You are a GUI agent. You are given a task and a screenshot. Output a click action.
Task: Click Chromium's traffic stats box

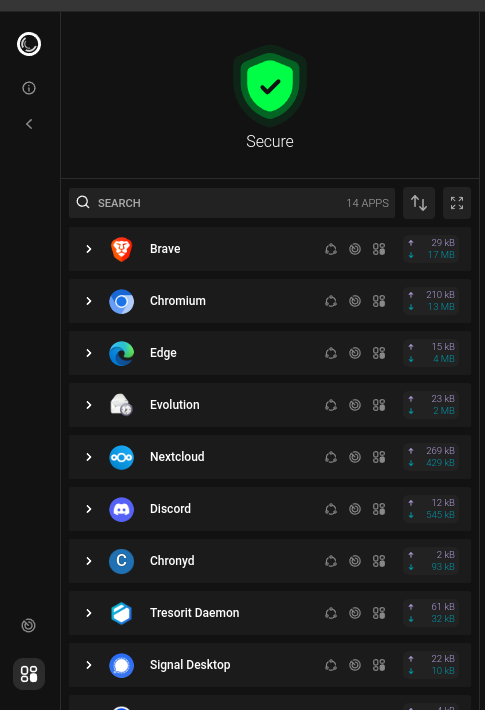(431, 301)
